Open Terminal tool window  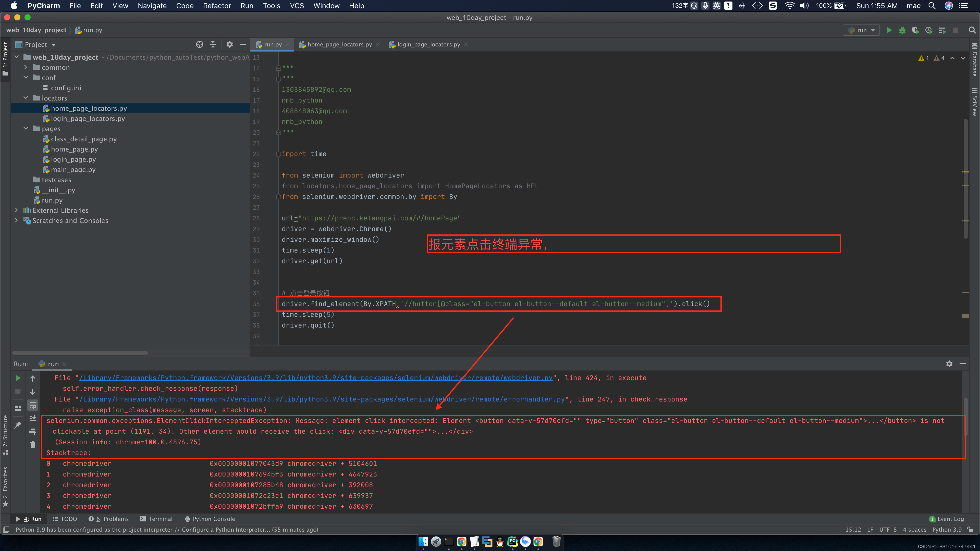point(156,519)
